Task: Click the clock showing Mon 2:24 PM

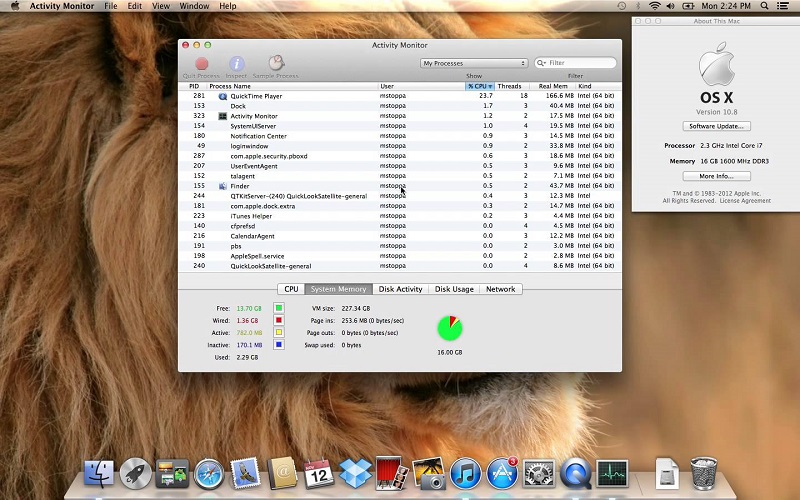Action: click(x=726, y=6)
